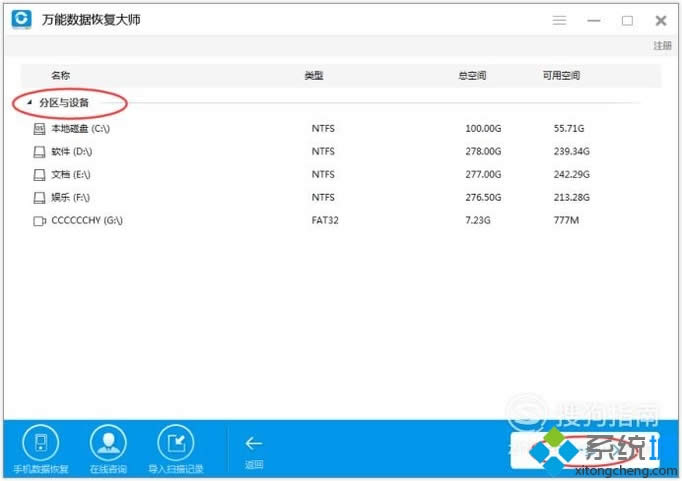682x481 pixels.
Task: Click the app logo icon in title bar
Action: 21,19
